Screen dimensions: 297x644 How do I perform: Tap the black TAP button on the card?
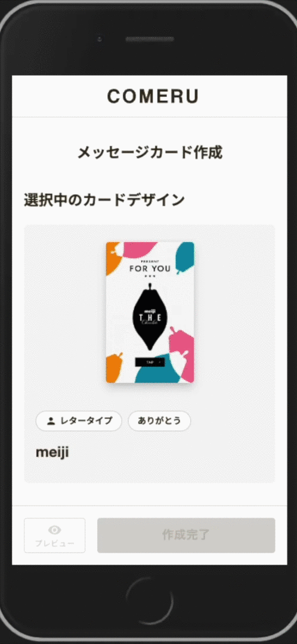point(150,363)
